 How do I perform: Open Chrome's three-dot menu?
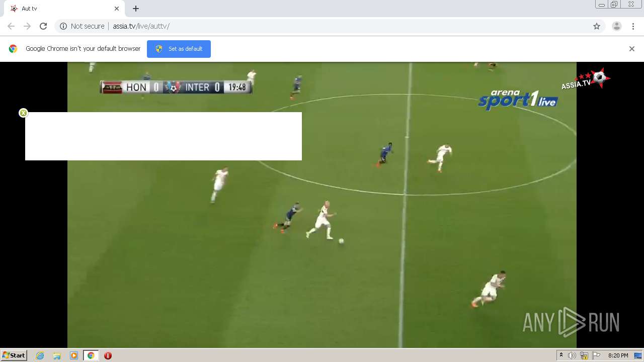tap(633, 26)
